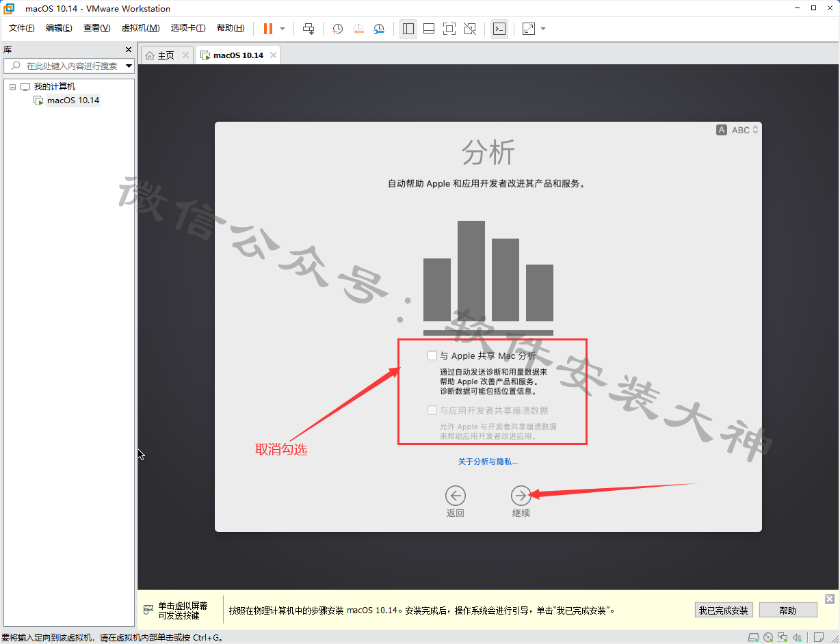Click the 帮助 button in the install bar
Viewport: 840px width, 644px height.
[x=788, y=611]
